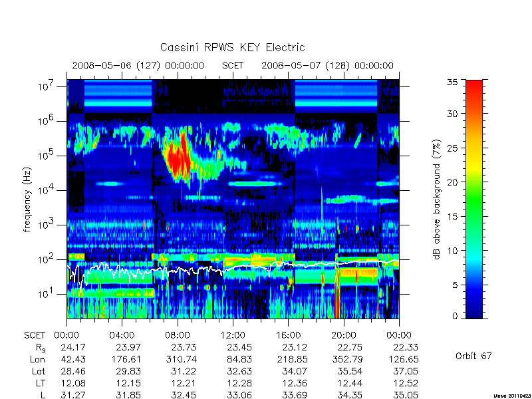The width and height of the screenshot is (532, 399).
Task: Click the L value "34.35"
Action: (350, 395)
